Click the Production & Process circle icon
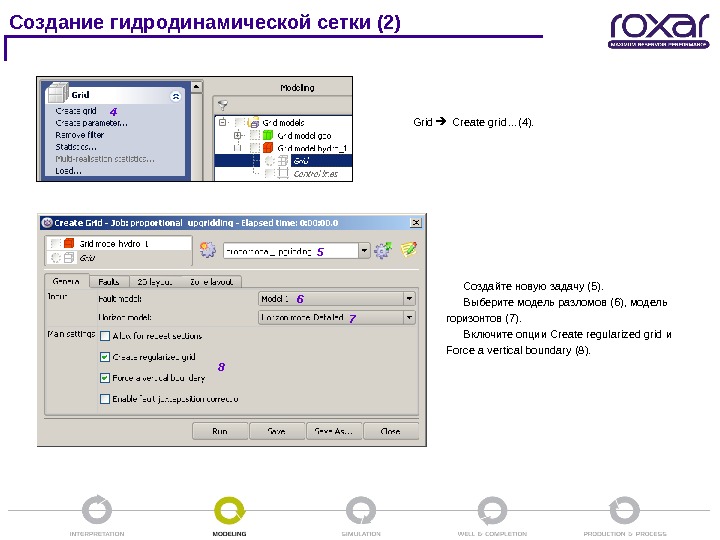This screenshot has width=720, height=540. tap(624, 510)
